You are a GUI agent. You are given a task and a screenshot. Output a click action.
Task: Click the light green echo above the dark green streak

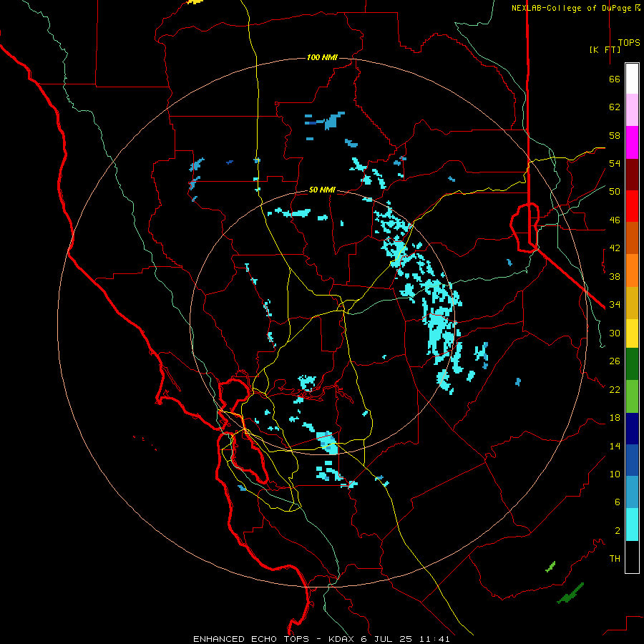pos(550,567)
